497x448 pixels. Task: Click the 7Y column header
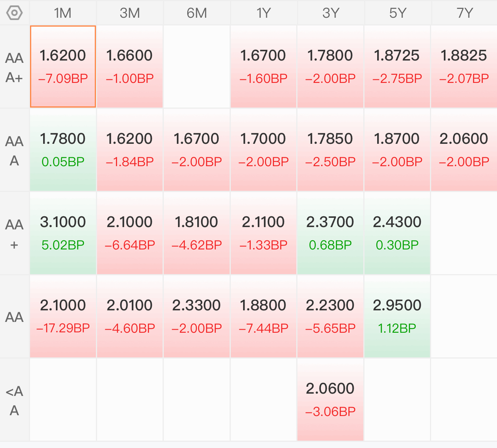coord(464,13)
